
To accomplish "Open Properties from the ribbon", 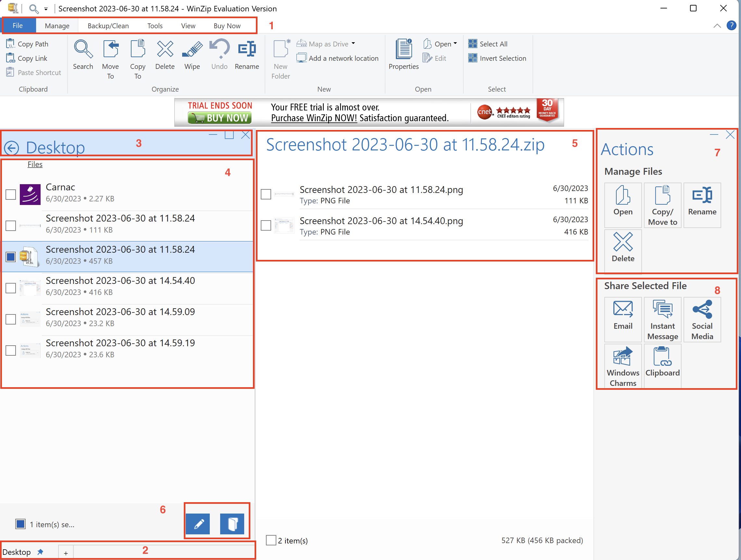I will point(403,54).
